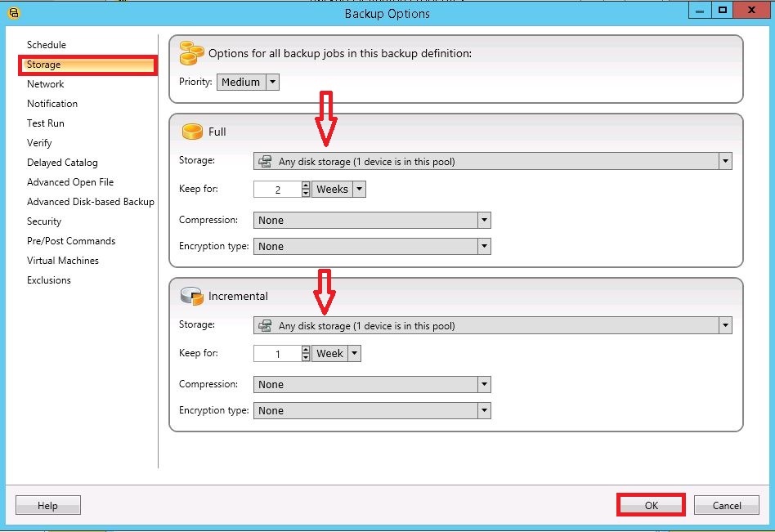Increase the Full backup Keep for value
The image size is (775, 532).
pos(306,186)
